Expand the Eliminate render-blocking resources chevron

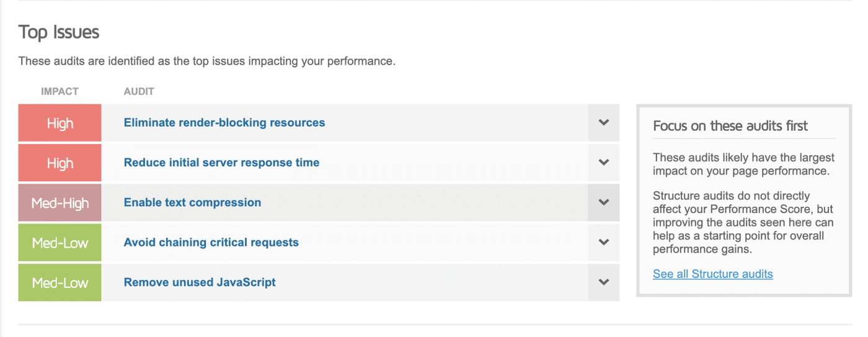pos(604,123)
